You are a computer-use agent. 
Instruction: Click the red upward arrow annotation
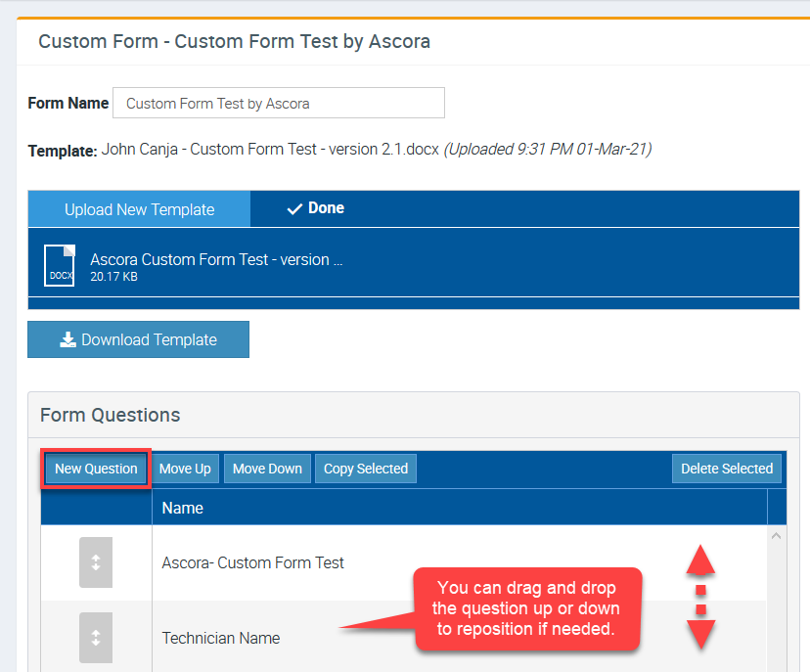(700, 560)
